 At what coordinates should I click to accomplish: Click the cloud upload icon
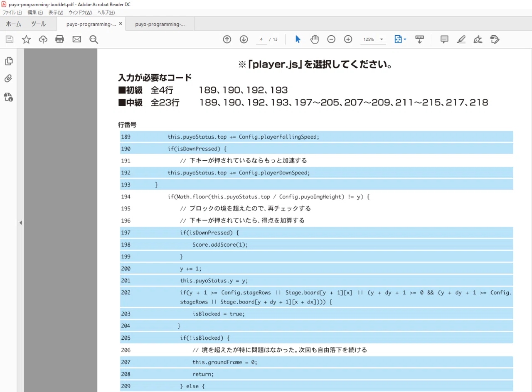(x=43, y=39)
